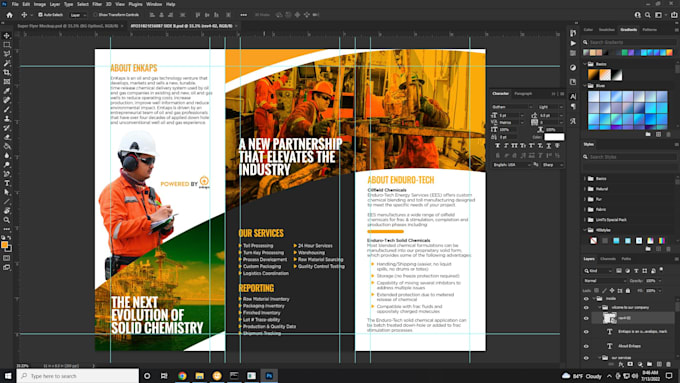
Task: Toggle All Caps in Character panel
Action: point(514,145)
